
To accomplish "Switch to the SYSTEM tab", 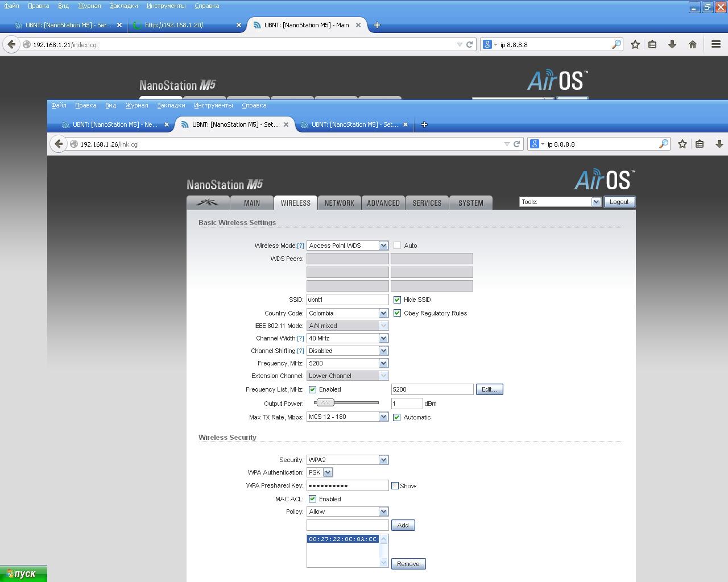I will coord(471,203).
